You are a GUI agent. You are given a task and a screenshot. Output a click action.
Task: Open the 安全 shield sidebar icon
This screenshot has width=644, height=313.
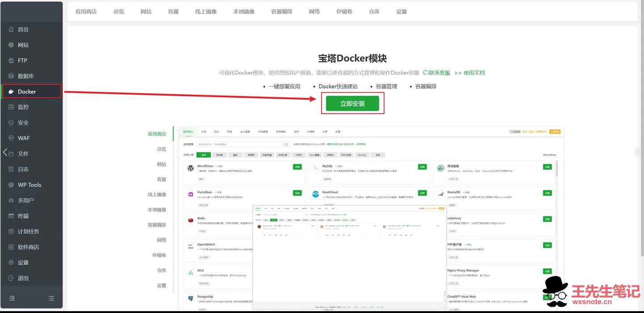[11, 123]
